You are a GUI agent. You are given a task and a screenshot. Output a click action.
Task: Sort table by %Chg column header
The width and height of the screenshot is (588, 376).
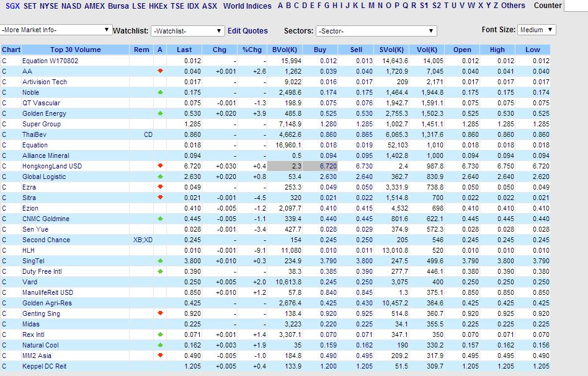tap(252, 50)
